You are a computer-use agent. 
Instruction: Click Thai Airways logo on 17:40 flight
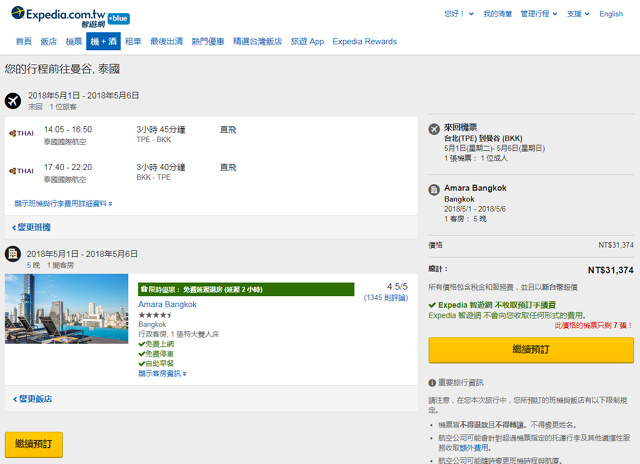(x=21, y=171)
